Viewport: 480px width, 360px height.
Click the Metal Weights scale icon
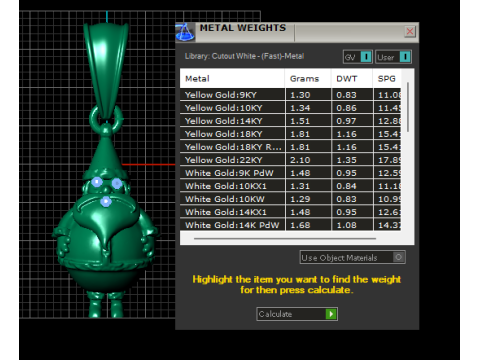click(x=185, y=33)
